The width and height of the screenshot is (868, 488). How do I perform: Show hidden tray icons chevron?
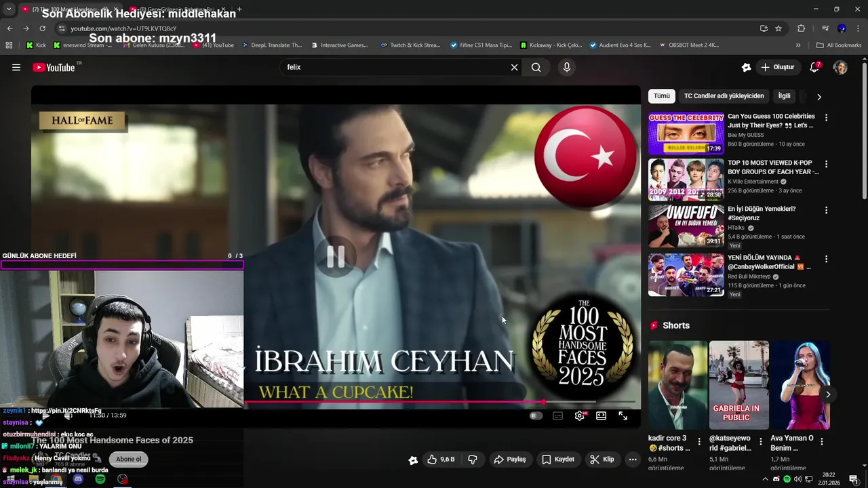pos(765,479)
